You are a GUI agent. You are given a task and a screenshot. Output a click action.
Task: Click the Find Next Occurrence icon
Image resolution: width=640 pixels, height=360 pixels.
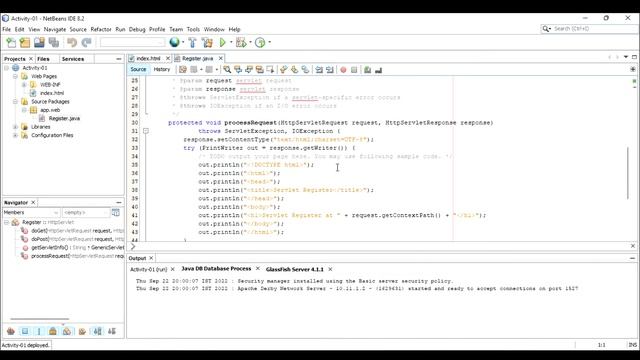(249, 70)
